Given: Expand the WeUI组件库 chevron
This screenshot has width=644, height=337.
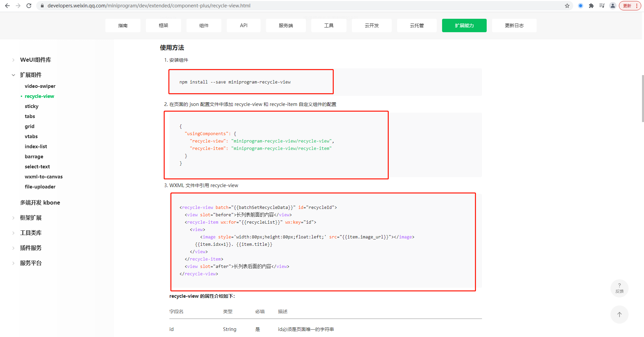Looking at the screenshot, I should pos(13,60).
